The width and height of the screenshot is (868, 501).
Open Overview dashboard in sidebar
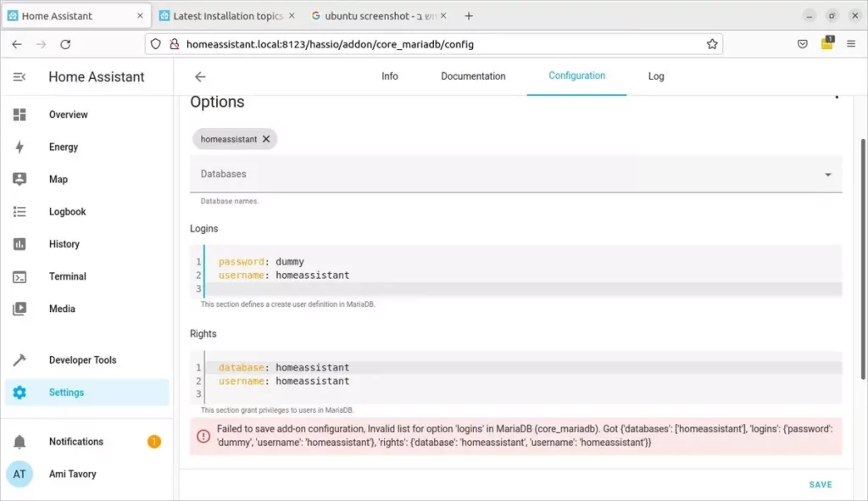pos(87,114)
